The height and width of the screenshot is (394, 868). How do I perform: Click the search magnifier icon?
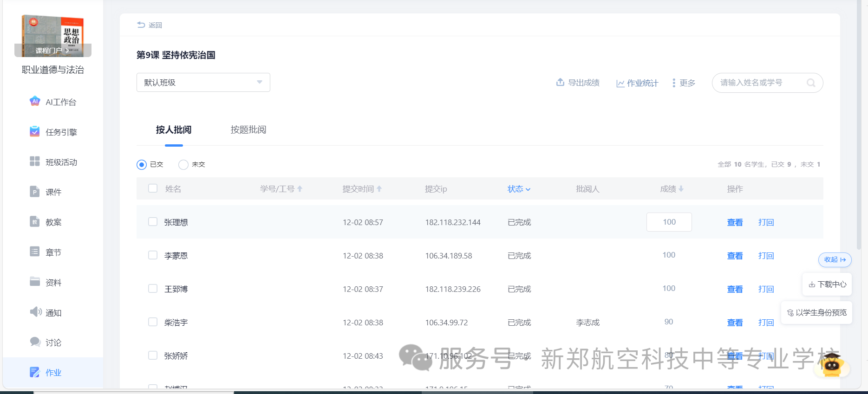coord(811,83)
